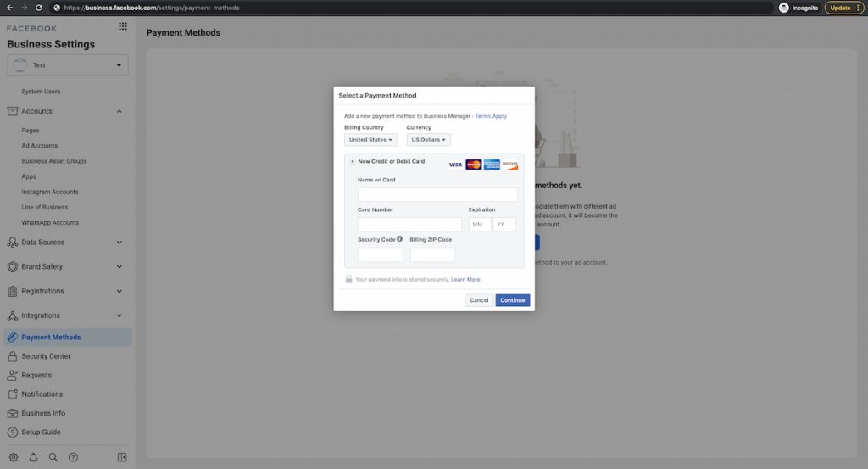The image size is (868, 469).
Task: Open the Billing Country United States dropdown
Action: (x=370, y=140)
